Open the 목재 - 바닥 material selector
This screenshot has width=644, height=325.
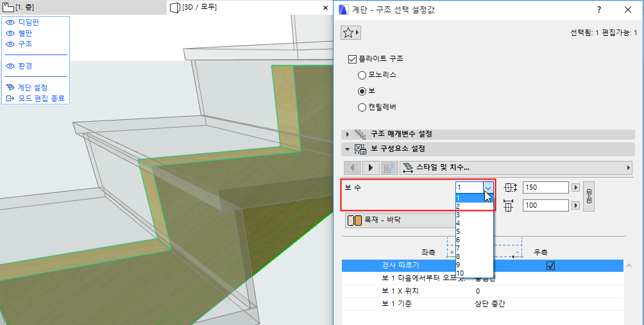point(400,221)
